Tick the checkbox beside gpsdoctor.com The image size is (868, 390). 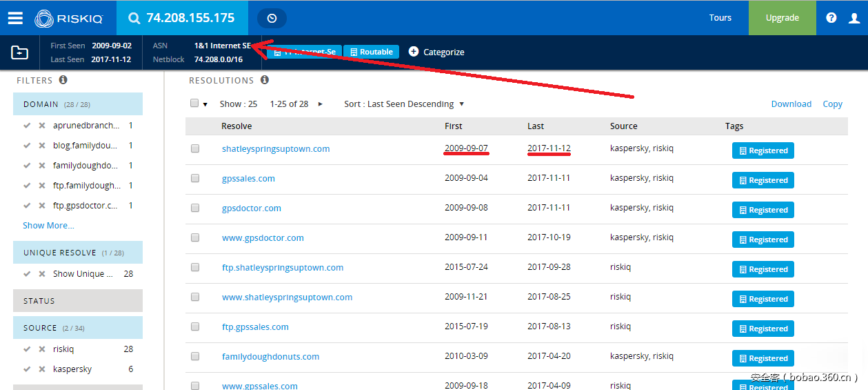coord(195,208)
